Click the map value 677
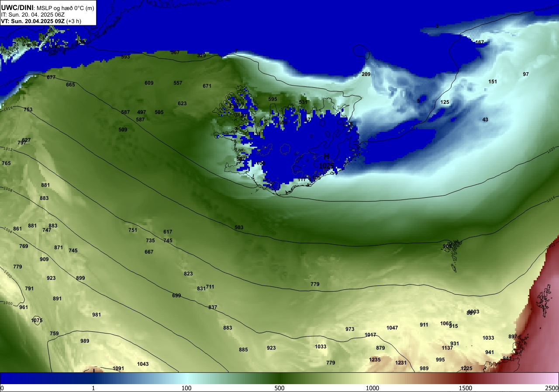The image size is (559, 392). coord(51,77)
